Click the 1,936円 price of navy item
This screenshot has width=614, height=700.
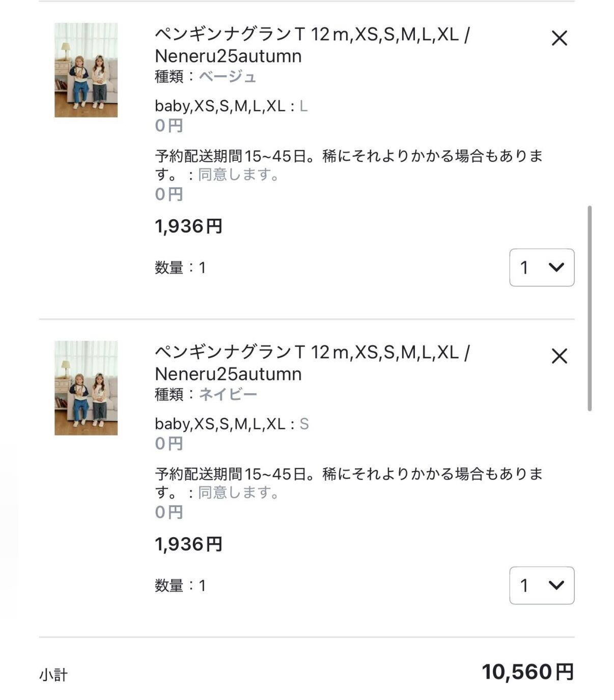188,544
